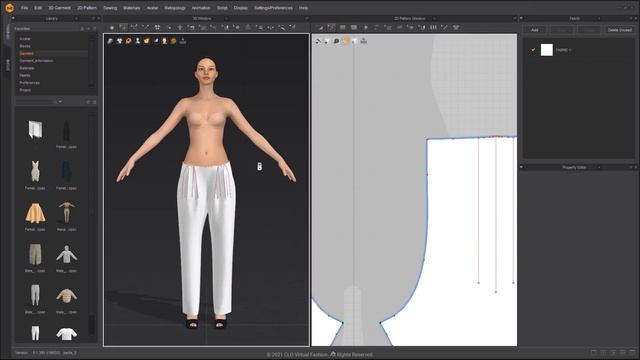Image resolution: width=640 pixels, height=360 pixels.
Task: Click the Simulate icon in 3D toolbar
Action: tap(112, 27)
